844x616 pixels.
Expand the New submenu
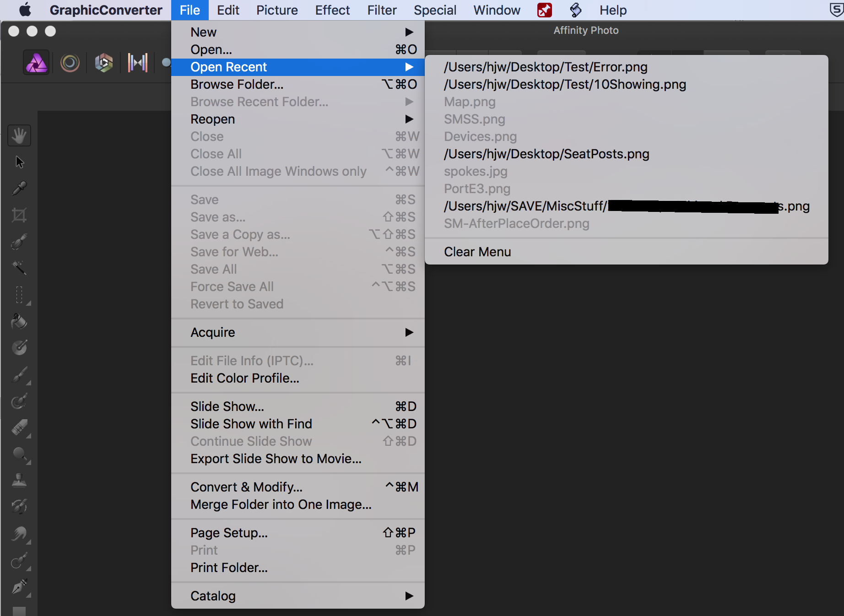tap(298, 32)
